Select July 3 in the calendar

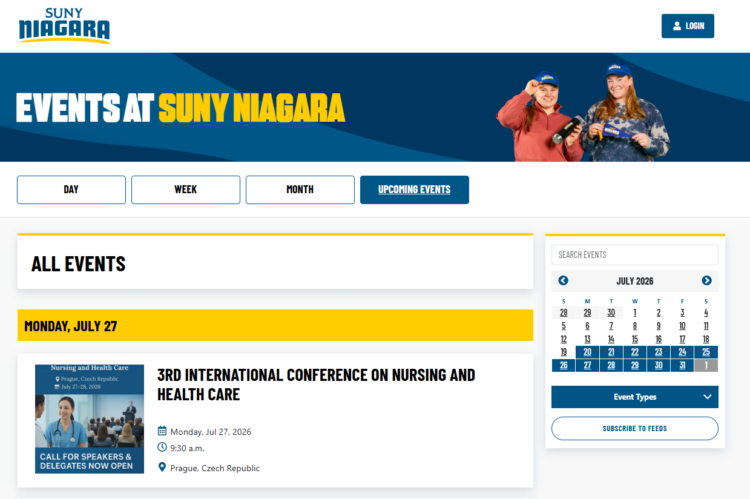click(683, 313)
